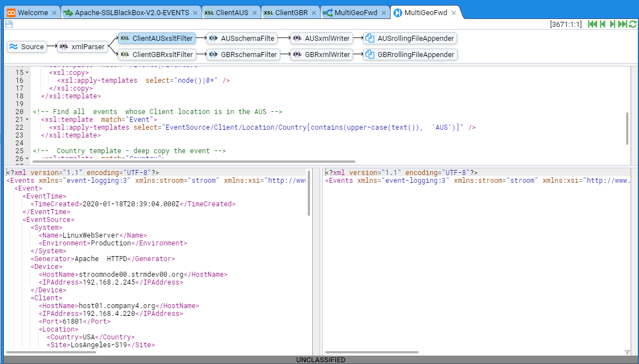Step forward to the next record

click(613, 24)
